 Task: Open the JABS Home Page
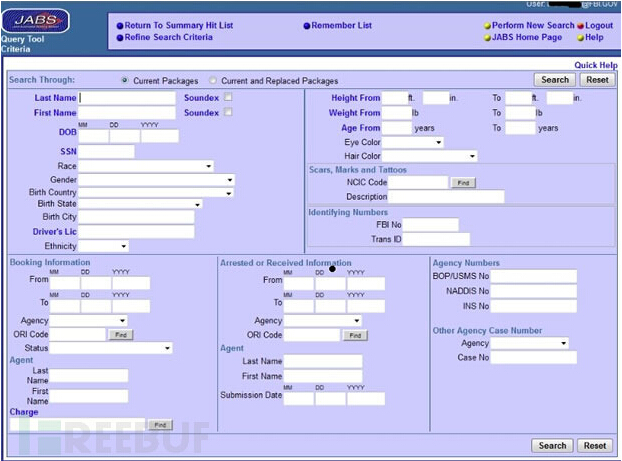[526, 37]
